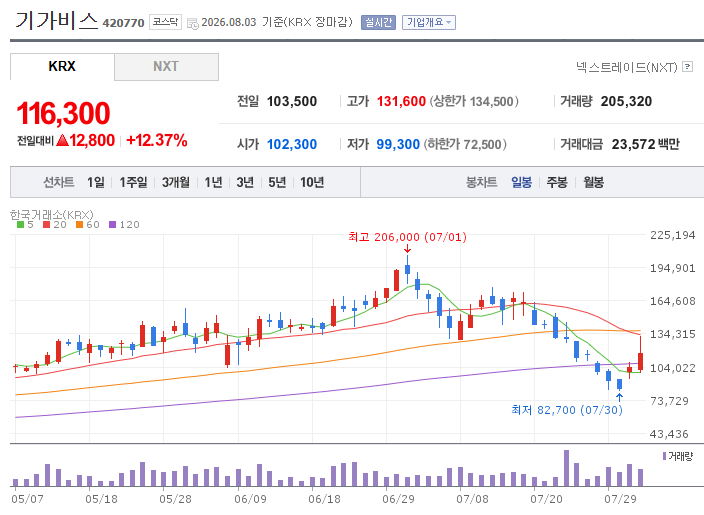Click the red 20-day moving average swatch
Screen dimensions: 704x515
(x=46, y=224)
